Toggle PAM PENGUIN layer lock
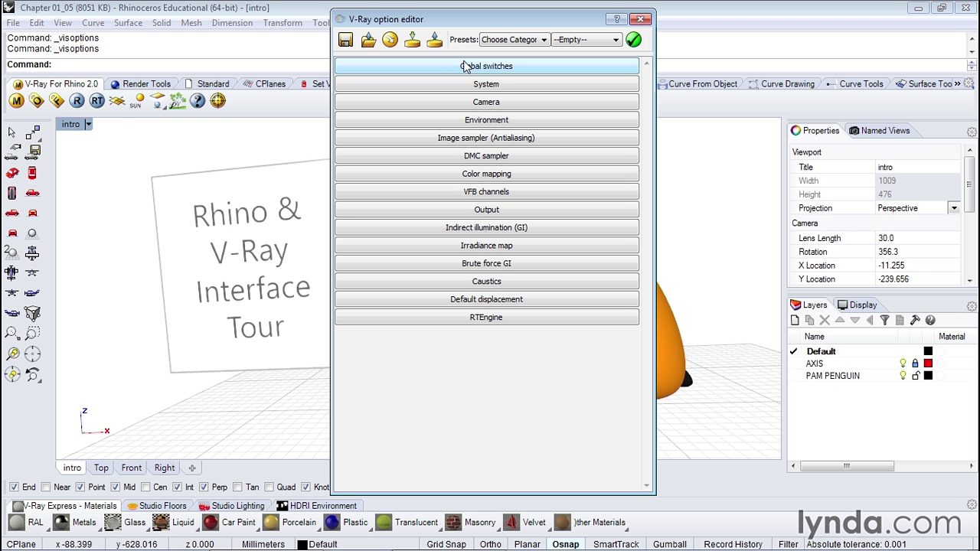Image resolution: width=980 pixels, height=551 pixels. (x=916, y=376)
